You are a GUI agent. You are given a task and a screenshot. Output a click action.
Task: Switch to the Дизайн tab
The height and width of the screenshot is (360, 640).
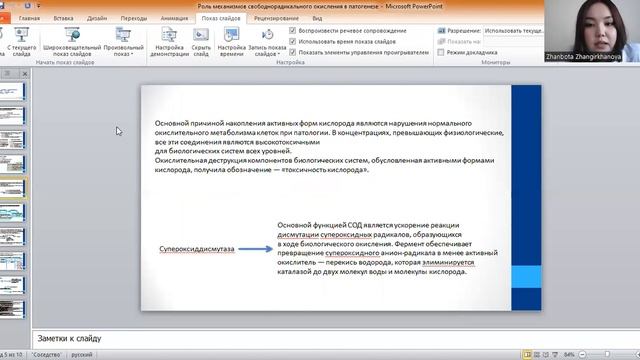[x=97, y=18]
